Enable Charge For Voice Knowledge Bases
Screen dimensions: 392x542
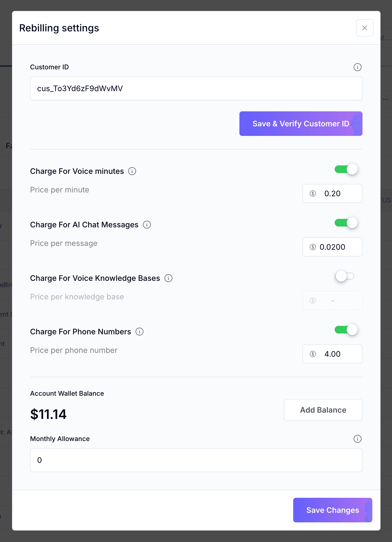(x=345, y=276)
